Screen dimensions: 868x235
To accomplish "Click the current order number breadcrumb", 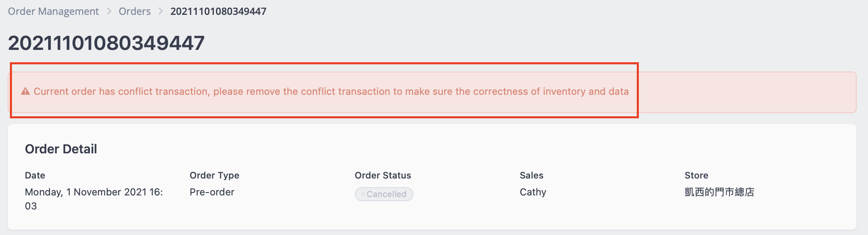I will pos(218,12).
